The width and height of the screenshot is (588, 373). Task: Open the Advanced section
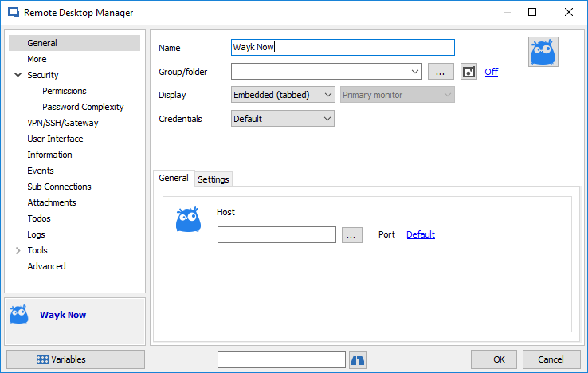(46, 266)
